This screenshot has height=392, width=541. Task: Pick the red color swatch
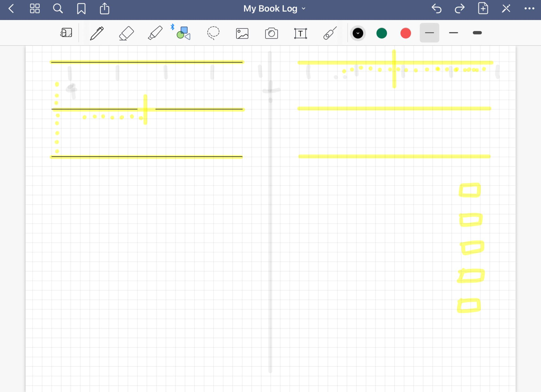pos(405,33)
